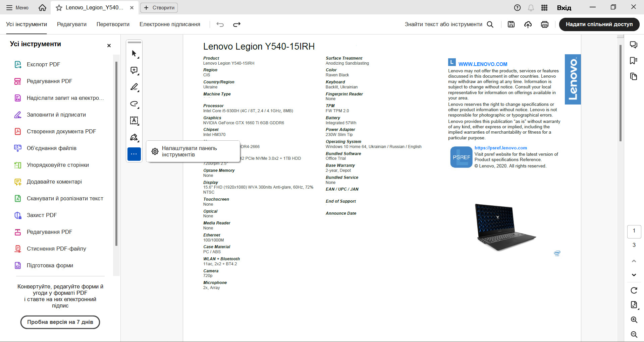Open the find text or tools search

click(449, 24)
